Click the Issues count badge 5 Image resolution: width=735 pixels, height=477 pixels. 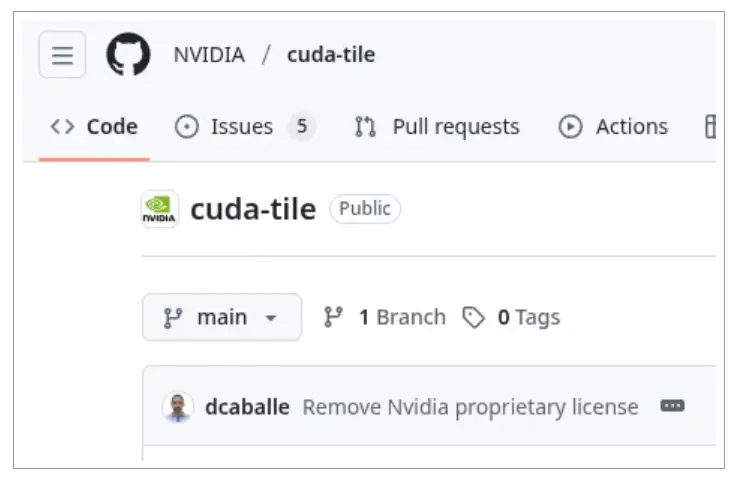301,127
